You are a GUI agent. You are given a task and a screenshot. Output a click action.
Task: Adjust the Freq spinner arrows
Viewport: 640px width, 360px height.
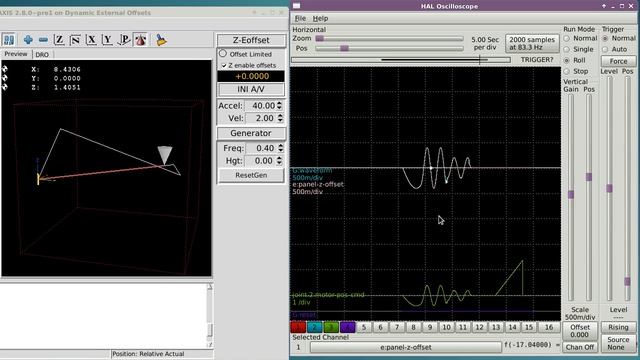pyautogui.click(x=280, y=148)
